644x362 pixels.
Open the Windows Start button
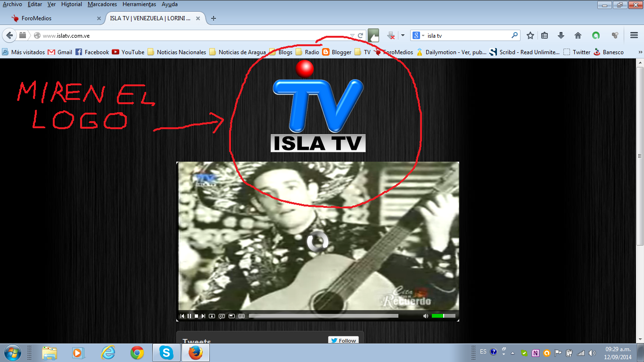[12, 353]
